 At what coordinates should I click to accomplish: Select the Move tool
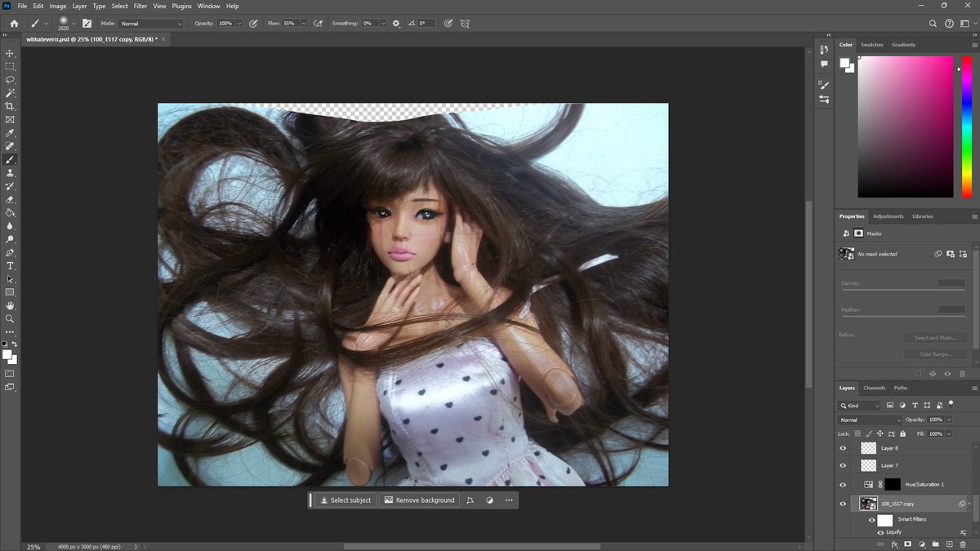click(10, 53)
